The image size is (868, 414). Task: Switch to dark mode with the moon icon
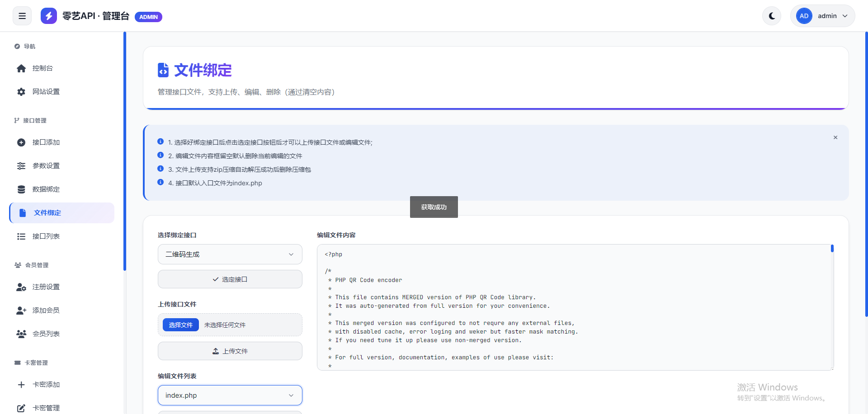click(772, 16)
